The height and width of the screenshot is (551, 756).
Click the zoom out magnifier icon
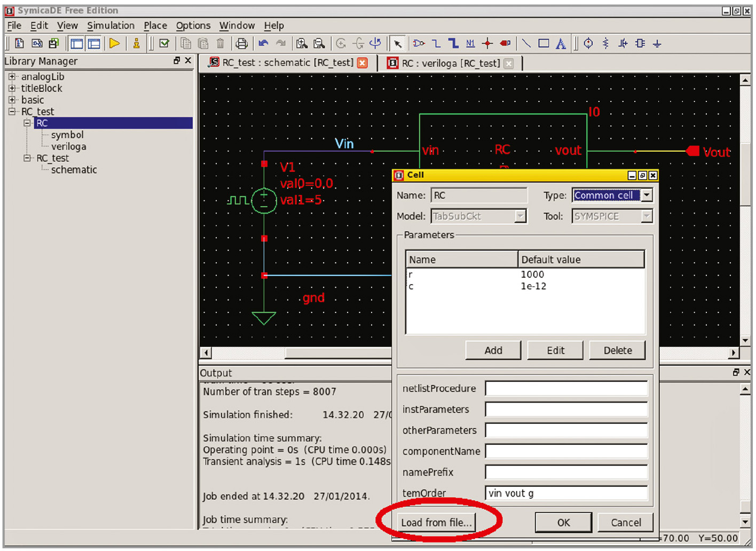pyautogui.click(x=319, y=44)
